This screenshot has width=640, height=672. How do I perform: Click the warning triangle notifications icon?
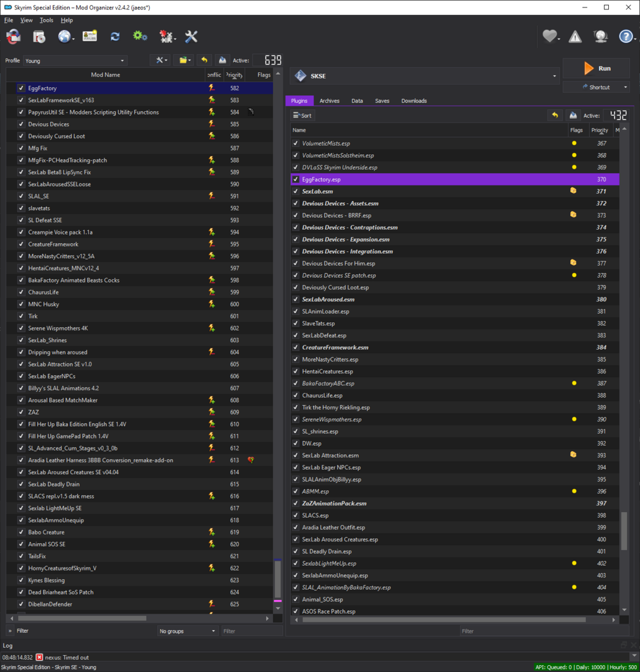pos(575,37)
